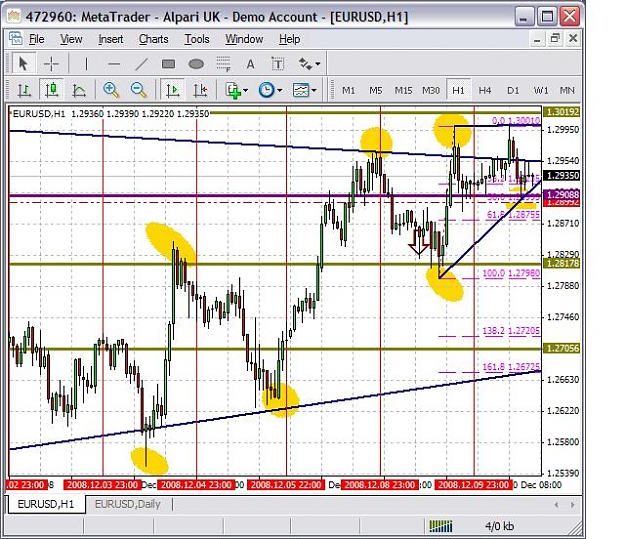Insert a text label object
Viewport: 625px width, 539px height.
tap(277, 64)
